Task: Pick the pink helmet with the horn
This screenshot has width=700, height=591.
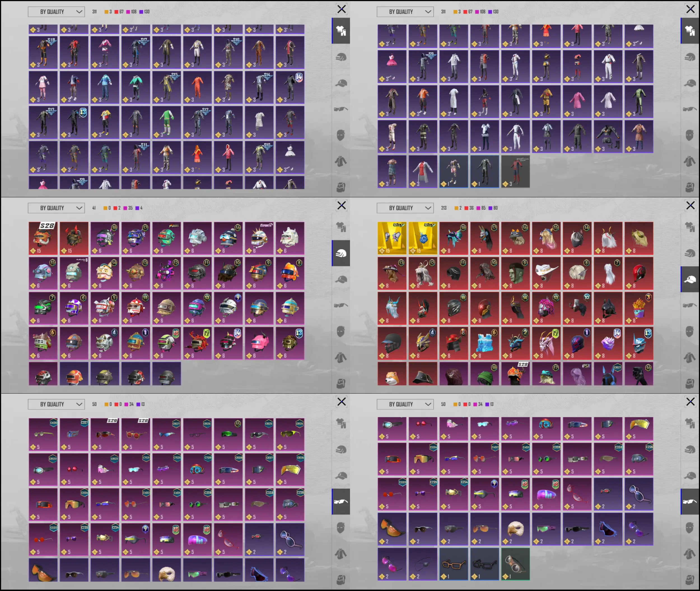Action: (259, 343)
